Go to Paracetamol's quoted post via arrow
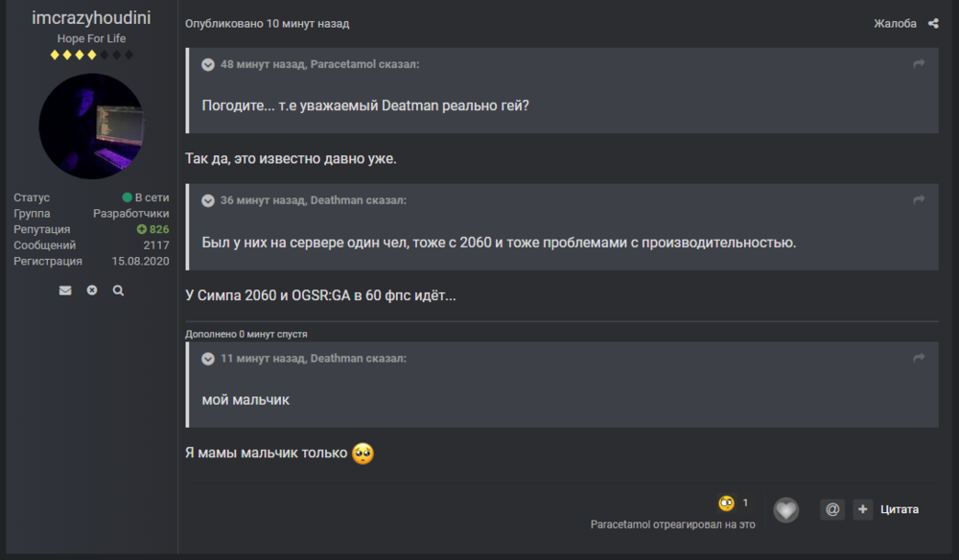Screen dimensions: 959x560 point(919,64)
